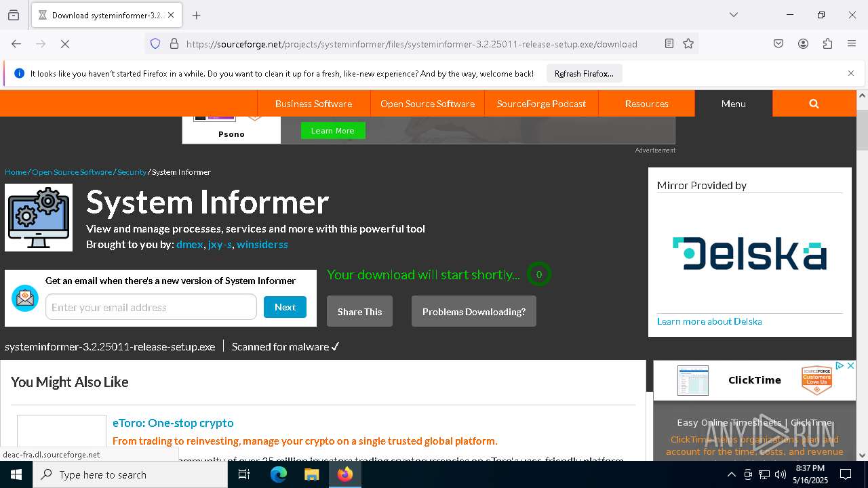Viewport: 868px width, 488px height.
Task: Click Delska mirror logo
Action: [749, 253]
